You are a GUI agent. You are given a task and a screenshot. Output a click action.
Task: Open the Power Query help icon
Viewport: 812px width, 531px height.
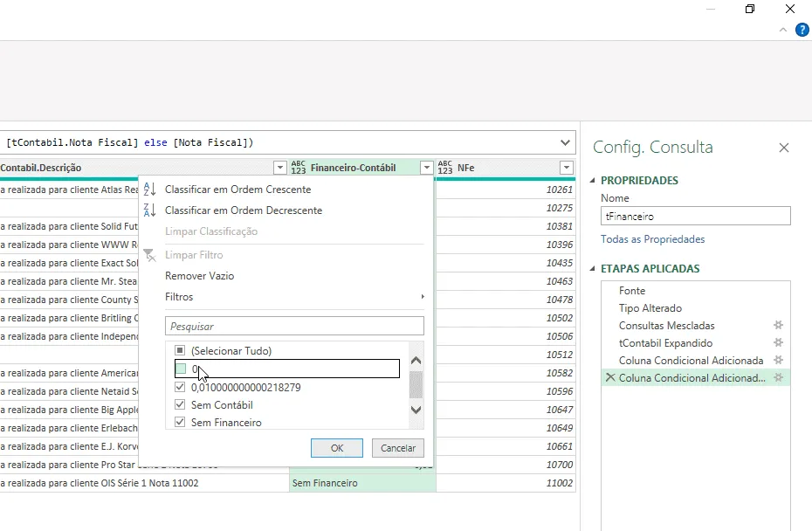coord(802,30)
